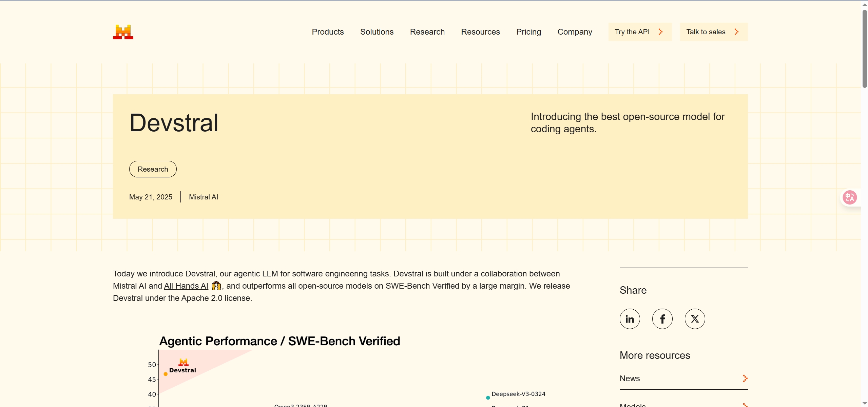This screenshot has width=868, height=407.
Task: Click the Share heading
Action: tap(633, 290)
